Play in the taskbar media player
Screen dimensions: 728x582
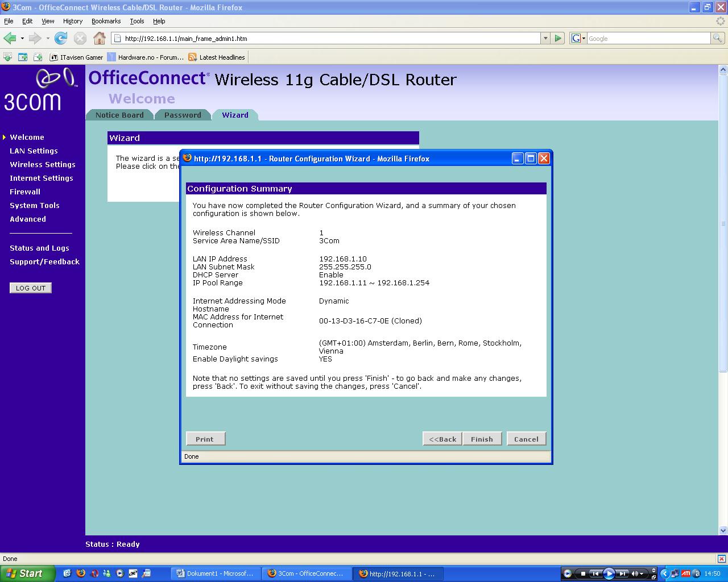609,573
